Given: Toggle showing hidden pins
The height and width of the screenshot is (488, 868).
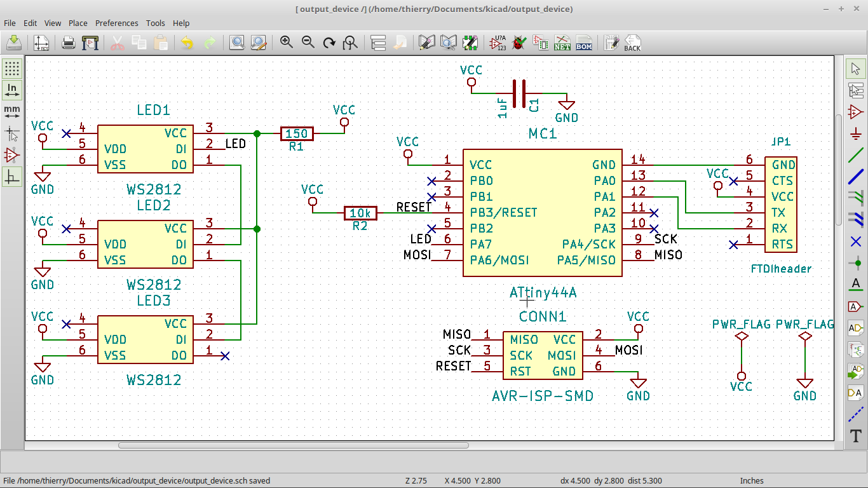Looking at the screenshot, I should [x=12, y=155].
